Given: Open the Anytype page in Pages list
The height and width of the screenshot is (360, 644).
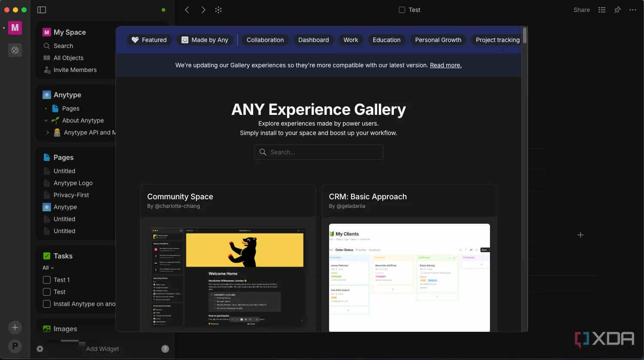Looking at the screenshot, I should tap(65, 207).
